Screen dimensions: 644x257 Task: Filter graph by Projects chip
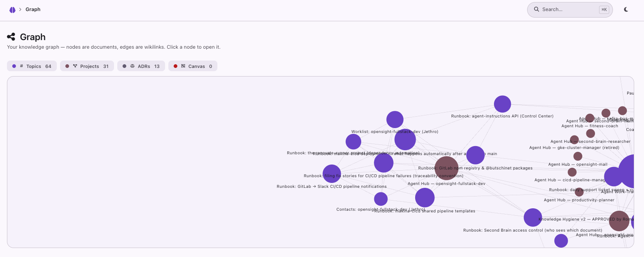(x=87, y=66)
